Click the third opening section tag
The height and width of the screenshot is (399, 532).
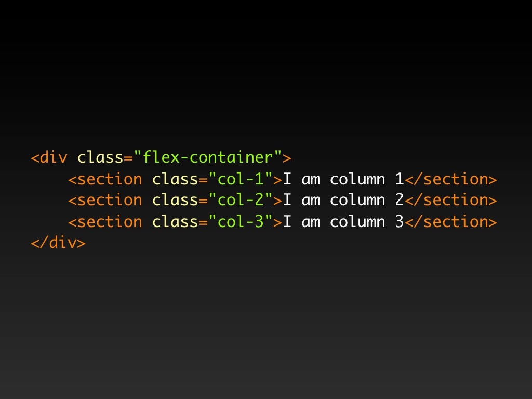pyautogui.click(x=105, y=222)
